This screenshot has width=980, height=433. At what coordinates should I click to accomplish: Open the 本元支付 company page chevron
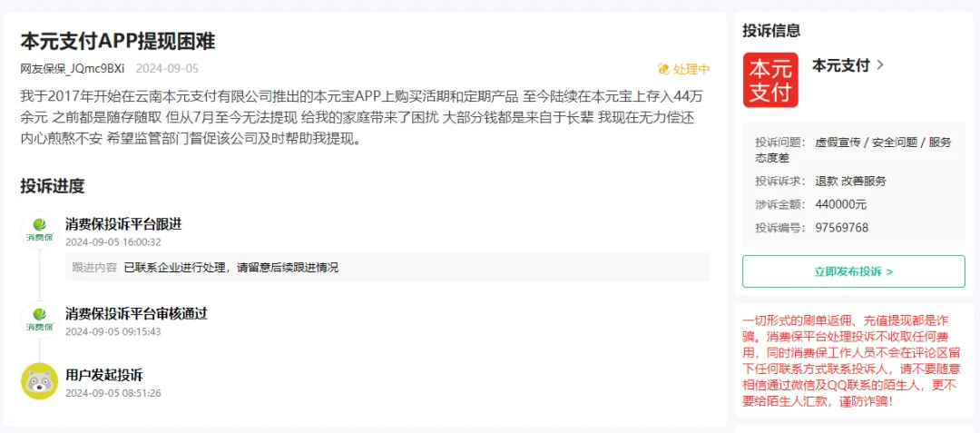(x=880, y=65)
